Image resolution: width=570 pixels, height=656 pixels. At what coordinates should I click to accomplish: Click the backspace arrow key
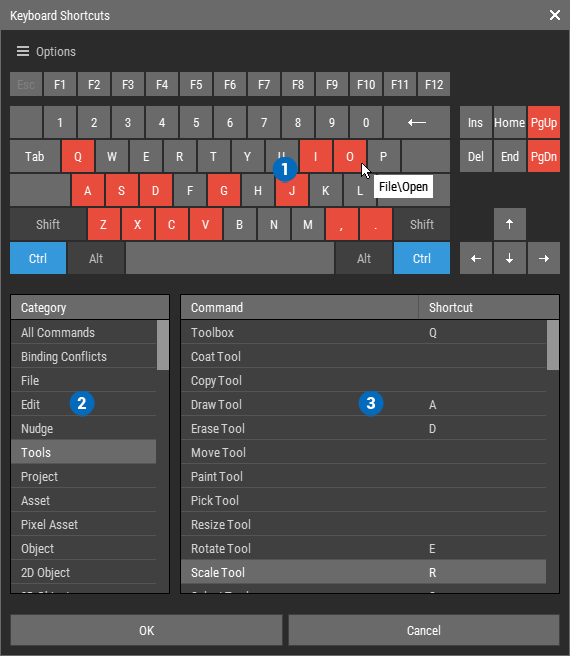click(417, 122)
